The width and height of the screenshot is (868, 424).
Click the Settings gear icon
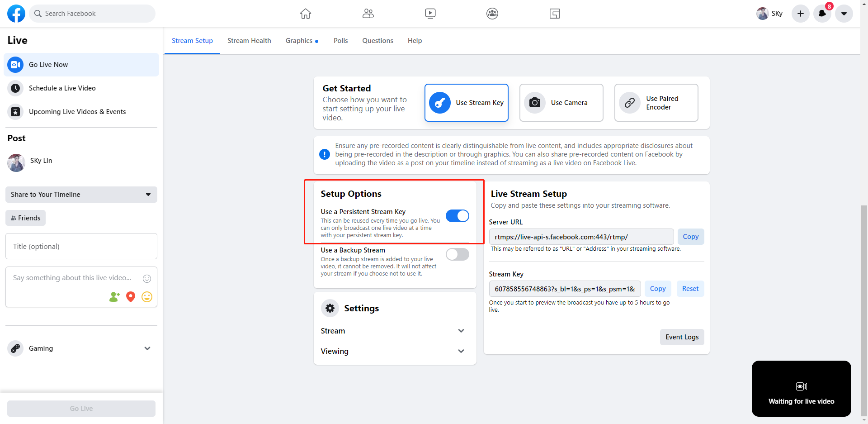[x=330, y=308]
